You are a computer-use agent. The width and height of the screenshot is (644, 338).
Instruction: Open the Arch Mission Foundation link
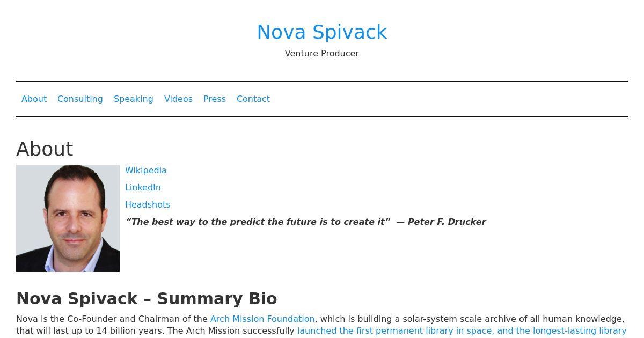point(262,319)
